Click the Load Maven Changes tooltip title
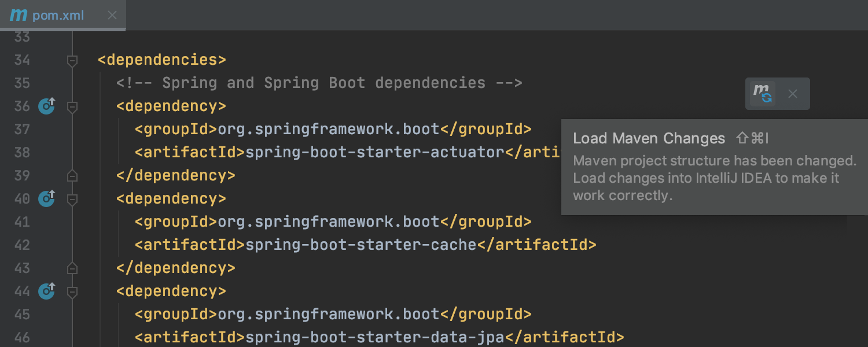 649,139
